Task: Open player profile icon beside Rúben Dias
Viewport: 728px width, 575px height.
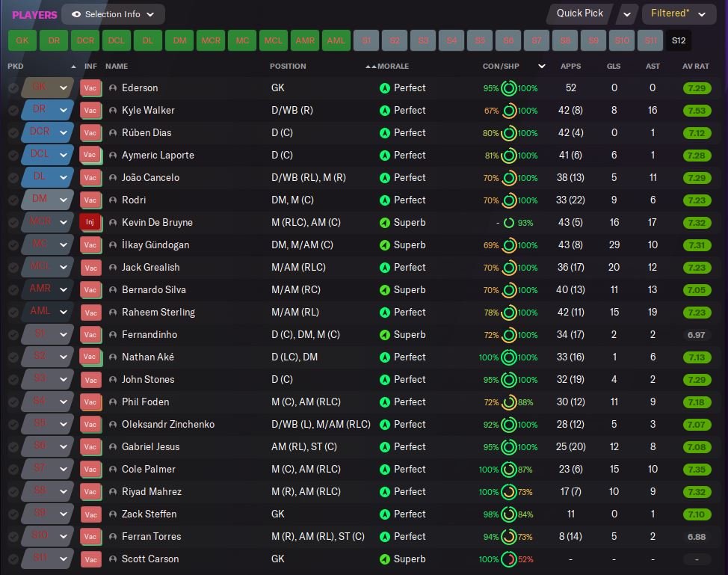Action: coord(112,133)
